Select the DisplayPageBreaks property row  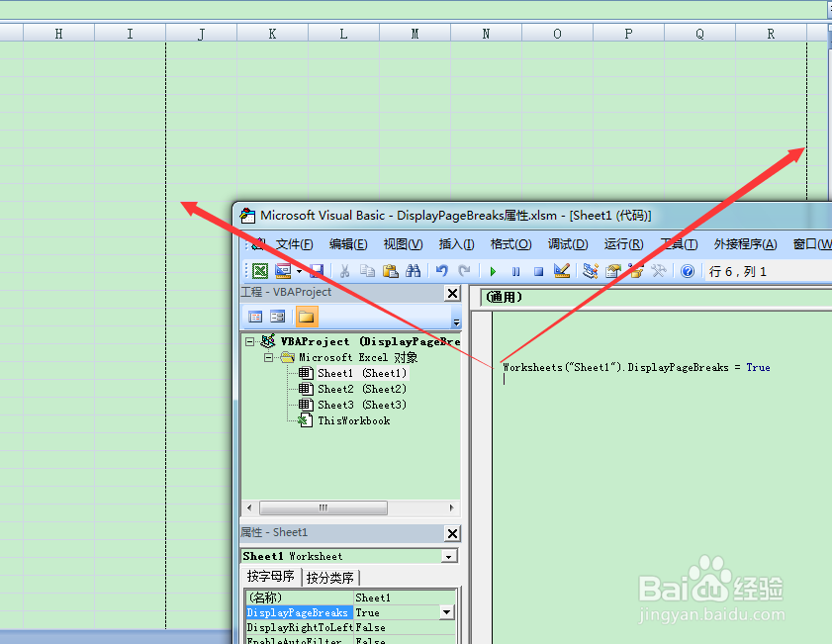coord(350,612)
